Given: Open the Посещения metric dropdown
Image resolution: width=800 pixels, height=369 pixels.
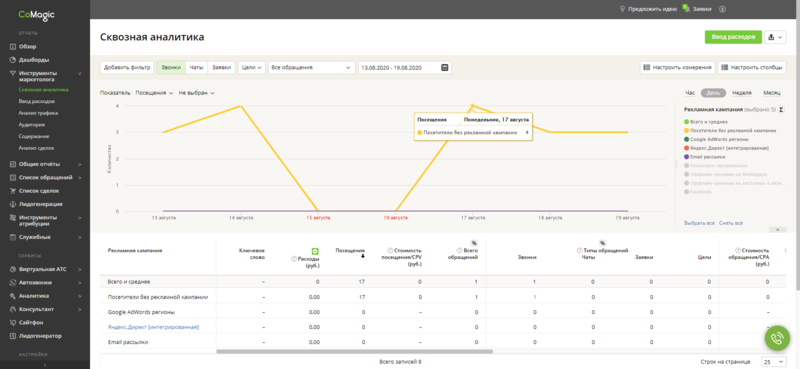Looking at the screenshot, I should pyautogui.click(x=154, y=93).
